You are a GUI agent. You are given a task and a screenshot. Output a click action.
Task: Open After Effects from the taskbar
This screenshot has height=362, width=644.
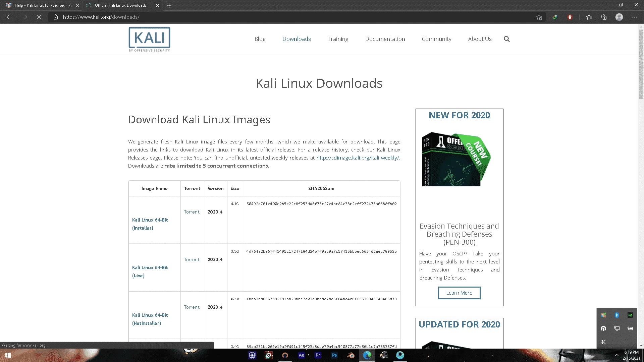301,355
